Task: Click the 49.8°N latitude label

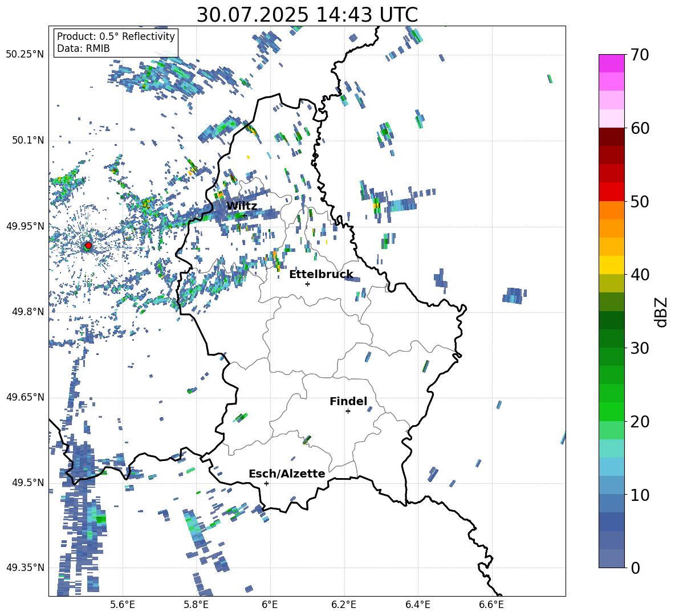Action: click(x=28, y=312)
